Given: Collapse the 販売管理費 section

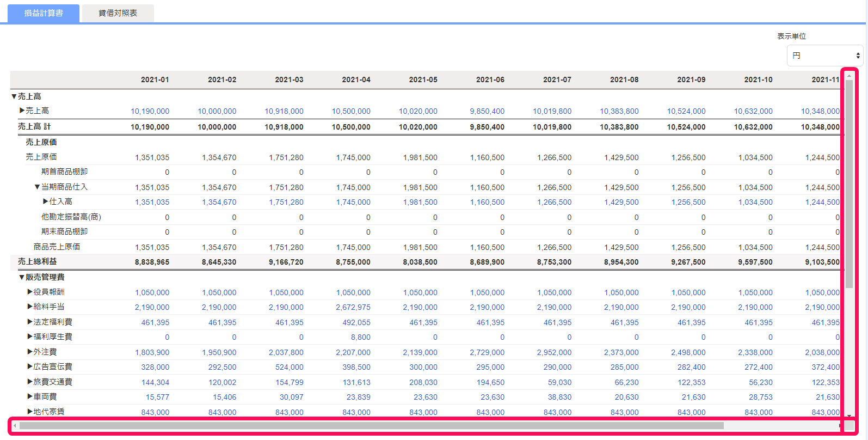Looking at the screenshot, I should [22, 277].
